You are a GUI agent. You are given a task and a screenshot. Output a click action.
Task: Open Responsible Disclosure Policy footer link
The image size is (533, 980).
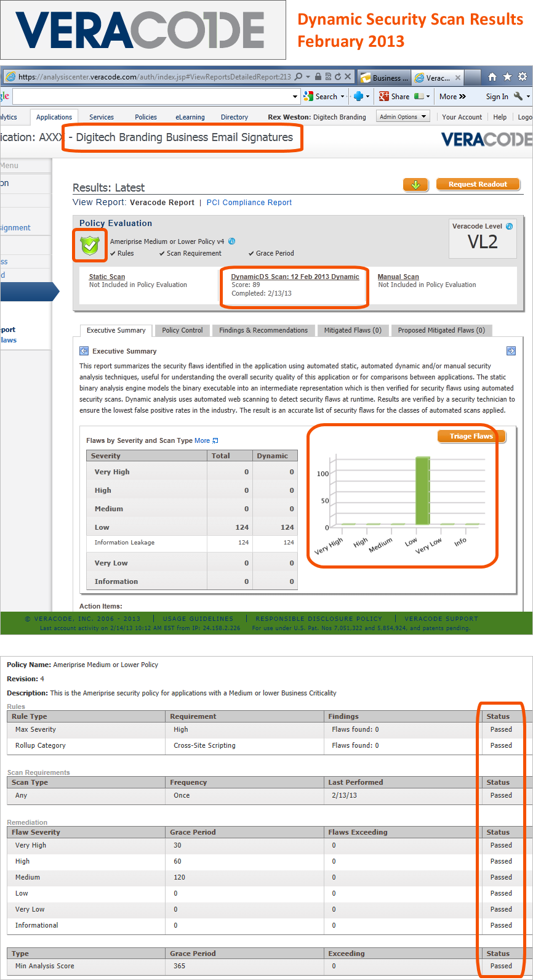319,619
